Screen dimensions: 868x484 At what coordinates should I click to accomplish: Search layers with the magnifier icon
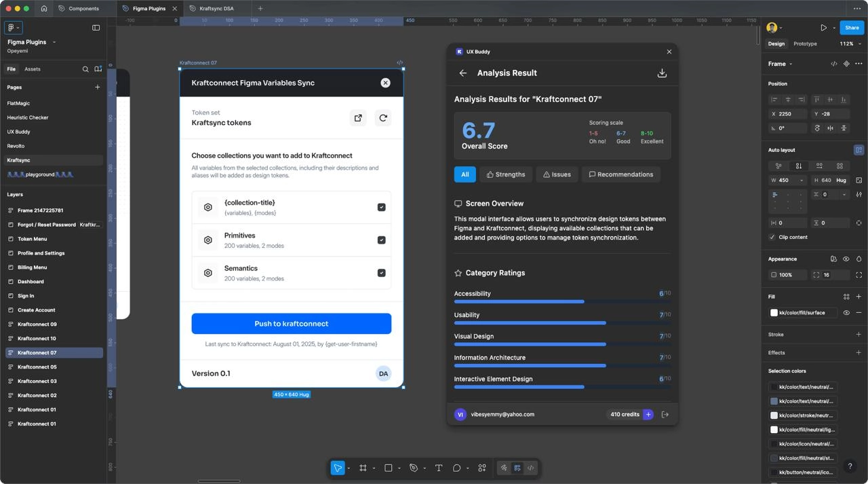[x=85, y=69]
